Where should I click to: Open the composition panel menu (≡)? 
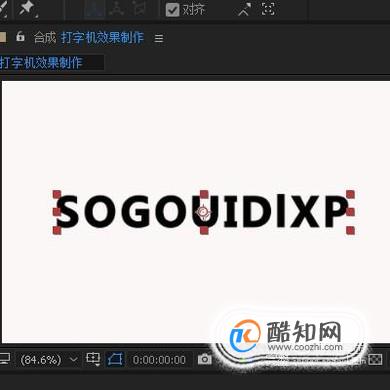coord(159,38)
